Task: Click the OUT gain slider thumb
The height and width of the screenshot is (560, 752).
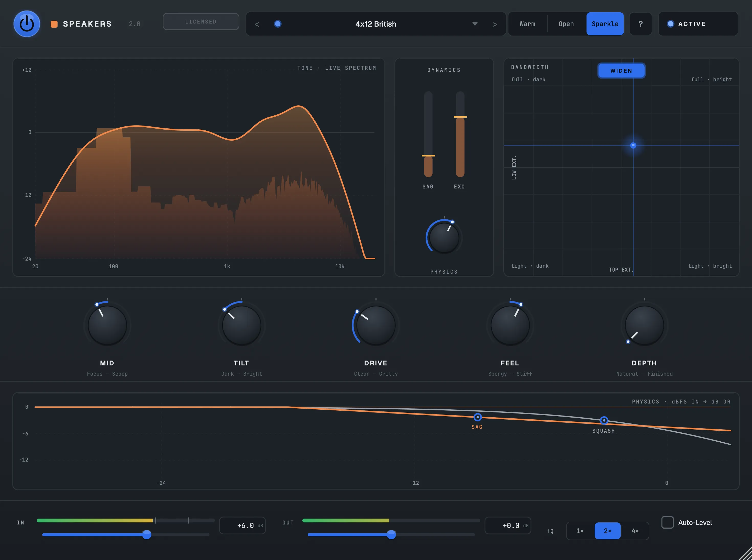Action: [391, 535]
